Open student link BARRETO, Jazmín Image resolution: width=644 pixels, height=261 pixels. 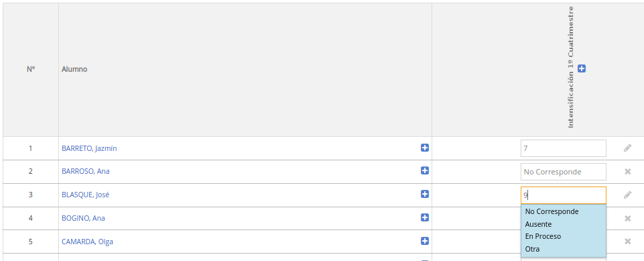tap(89, 148)
